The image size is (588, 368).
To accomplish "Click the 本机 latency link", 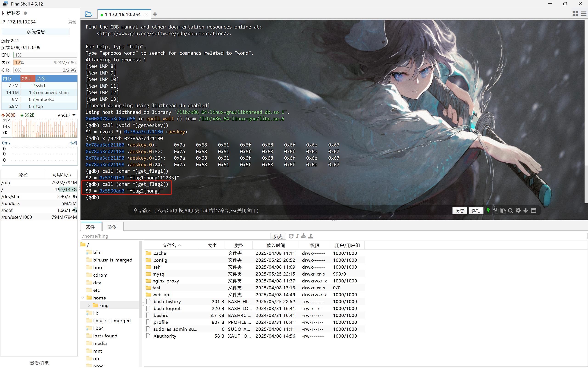I will pos(73,143).
